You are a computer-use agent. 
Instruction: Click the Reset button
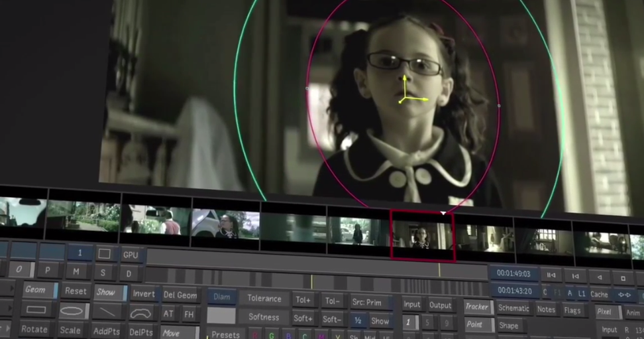[76, 291]
